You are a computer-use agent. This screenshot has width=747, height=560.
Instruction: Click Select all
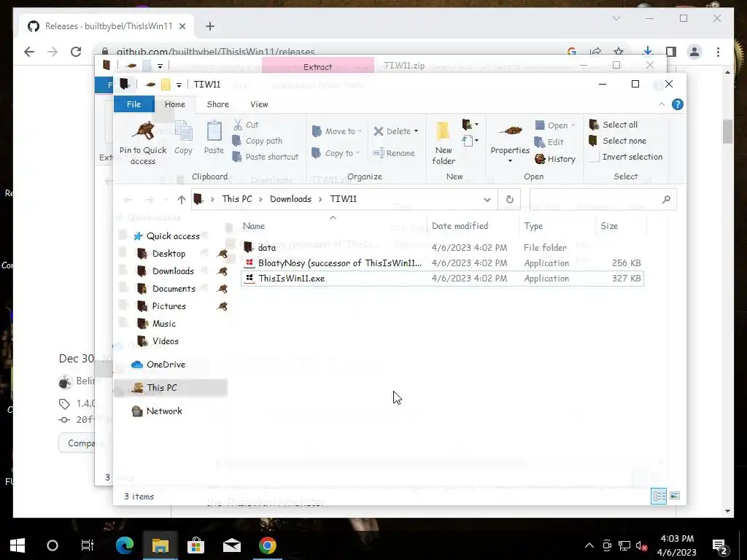(613, 125)
